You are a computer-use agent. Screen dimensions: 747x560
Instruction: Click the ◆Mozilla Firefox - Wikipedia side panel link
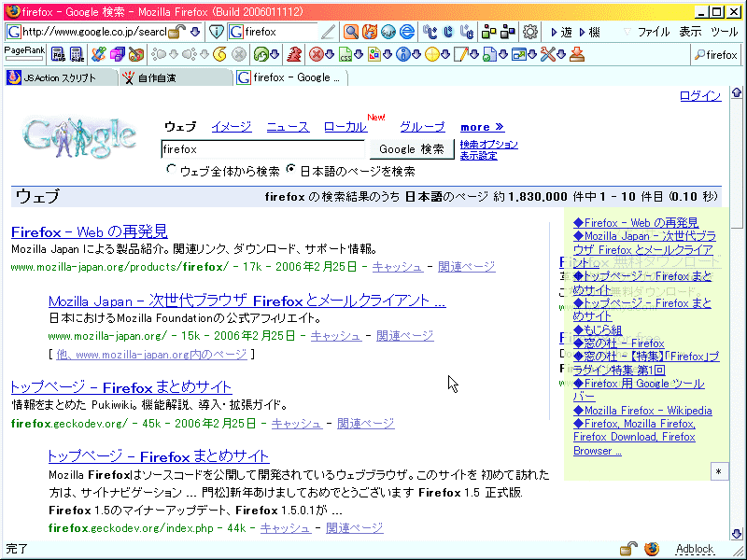pyautogui.click(x=642, y=411)
